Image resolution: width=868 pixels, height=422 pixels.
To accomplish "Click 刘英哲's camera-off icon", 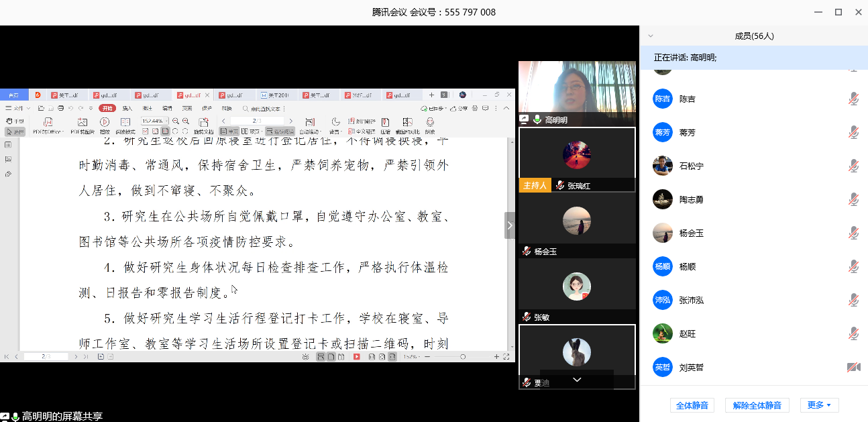I will 853,368.
